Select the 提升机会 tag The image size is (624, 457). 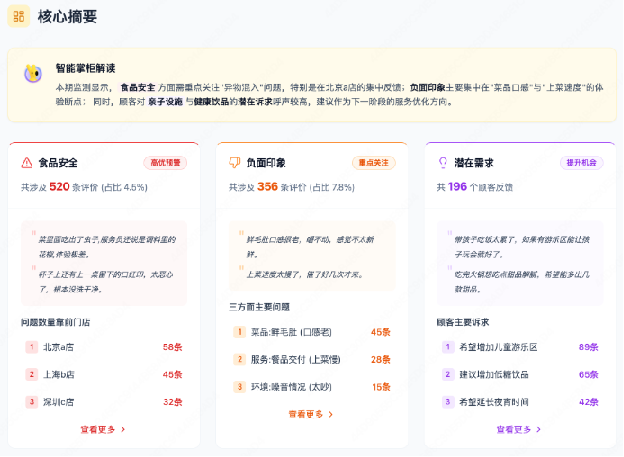click(x=581, y=162)
